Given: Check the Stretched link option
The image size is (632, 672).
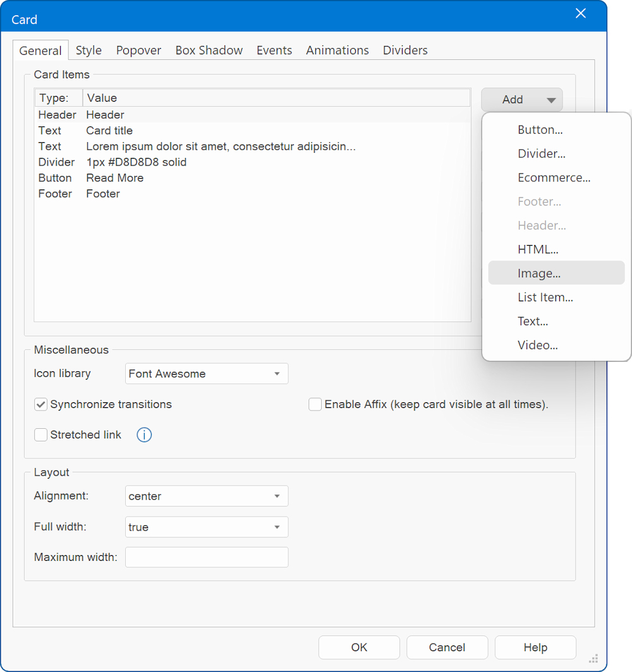Looking at the screenshot, I should coord(41,435).
